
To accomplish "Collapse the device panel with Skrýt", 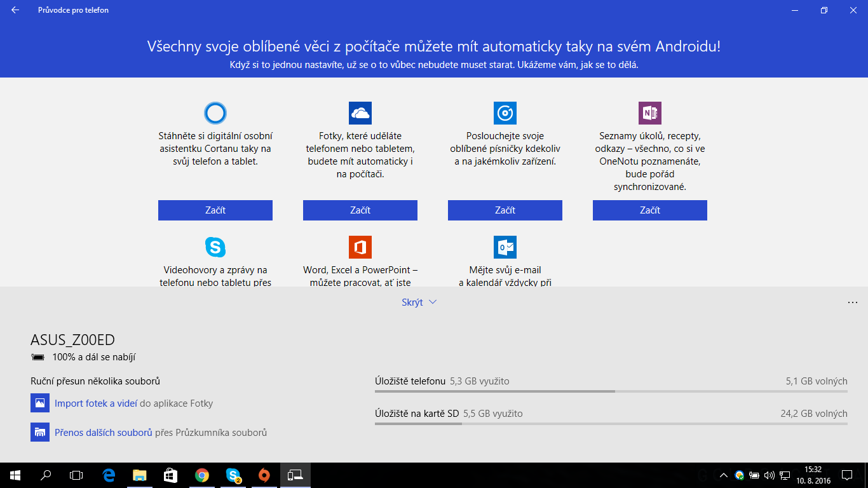I will (419, 302).
